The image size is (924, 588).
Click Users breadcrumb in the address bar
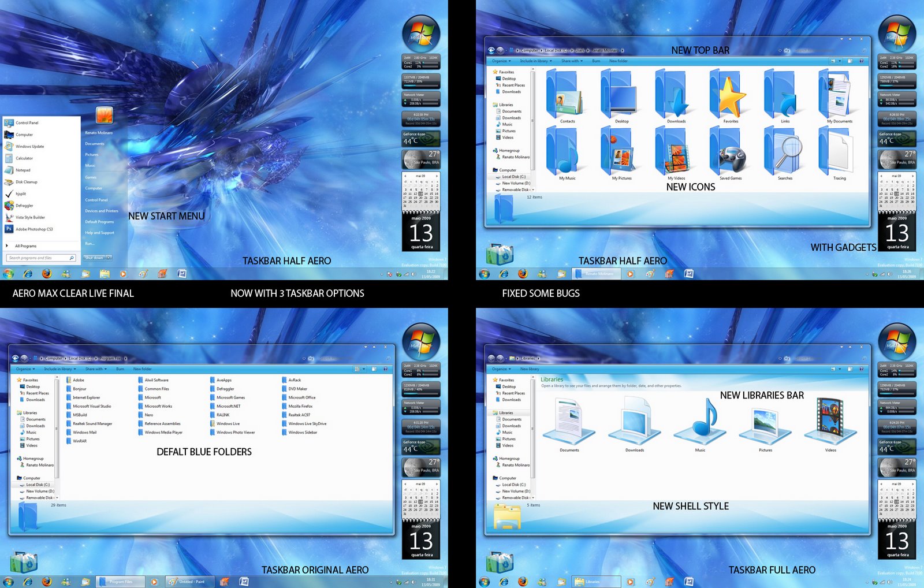(580, 50)
